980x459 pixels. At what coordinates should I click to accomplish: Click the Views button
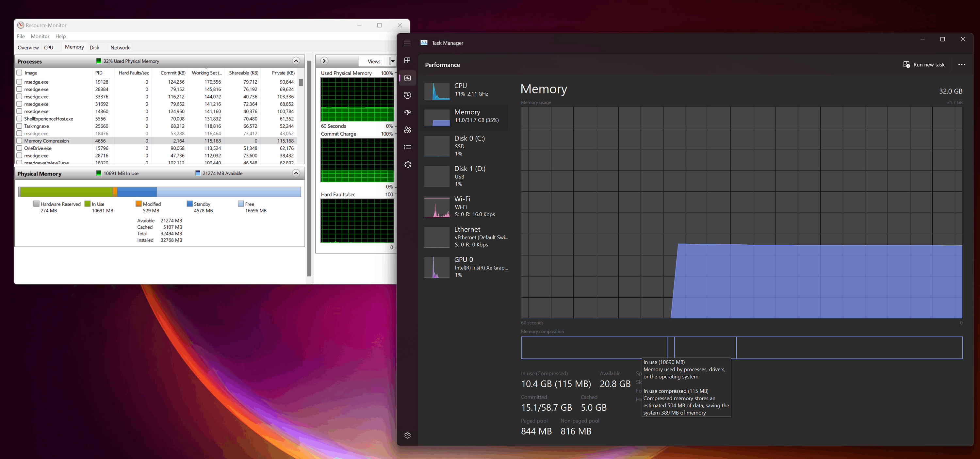click(x=374, y=61)
